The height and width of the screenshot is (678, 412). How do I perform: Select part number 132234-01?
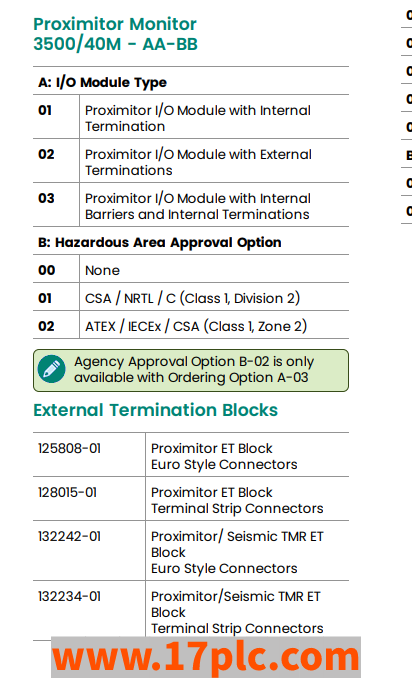[69, 597]
